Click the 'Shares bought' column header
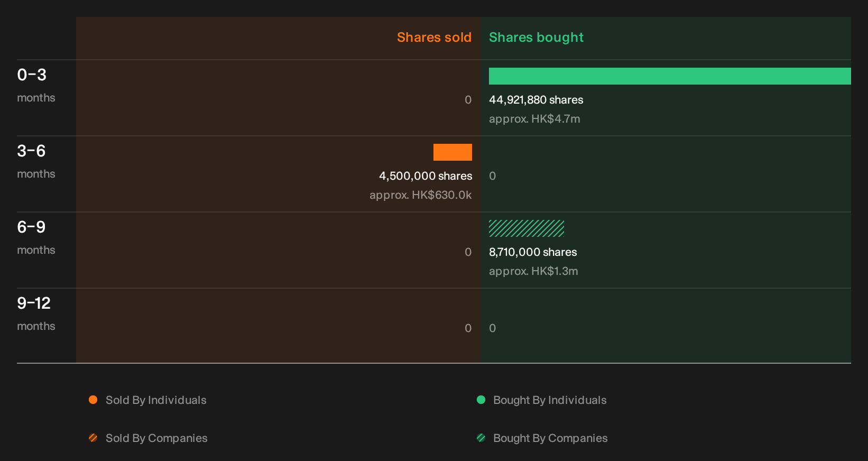 tap(536, 38)
